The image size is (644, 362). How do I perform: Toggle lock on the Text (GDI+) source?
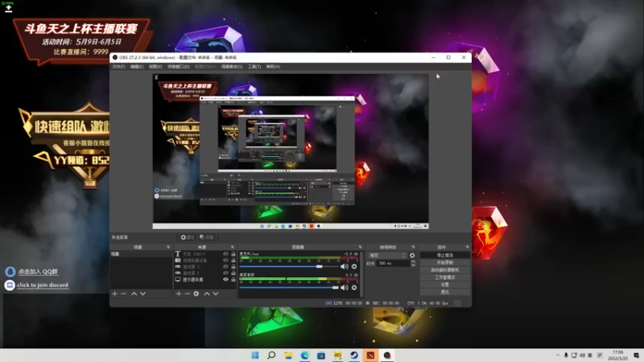pyautogui.click(x=233, y=254)
